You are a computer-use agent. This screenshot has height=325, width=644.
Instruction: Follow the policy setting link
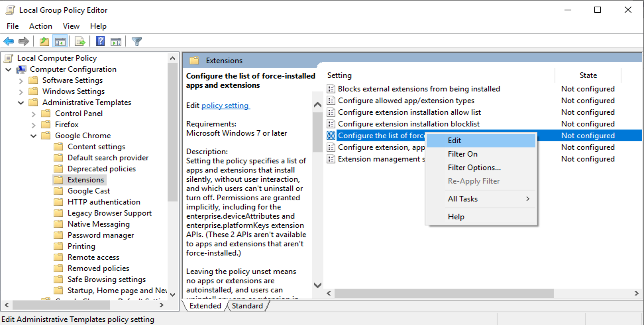click(225, 105)
